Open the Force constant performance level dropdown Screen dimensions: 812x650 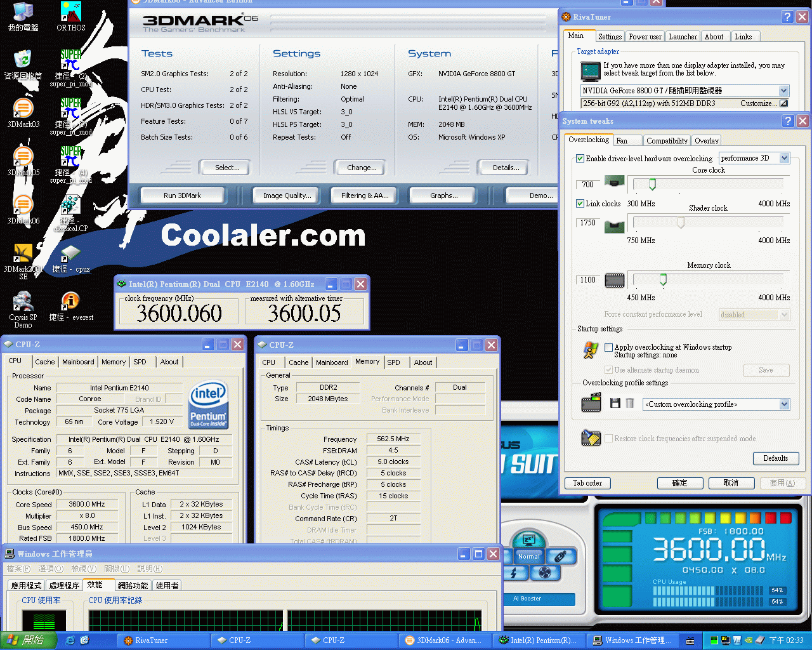click(x=784, y=315)
